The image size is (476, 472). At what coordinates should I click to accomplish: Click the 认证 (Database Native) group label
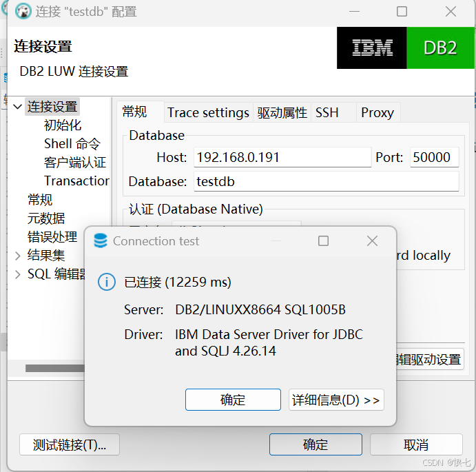pyautogui.click(x=196, y=209)
